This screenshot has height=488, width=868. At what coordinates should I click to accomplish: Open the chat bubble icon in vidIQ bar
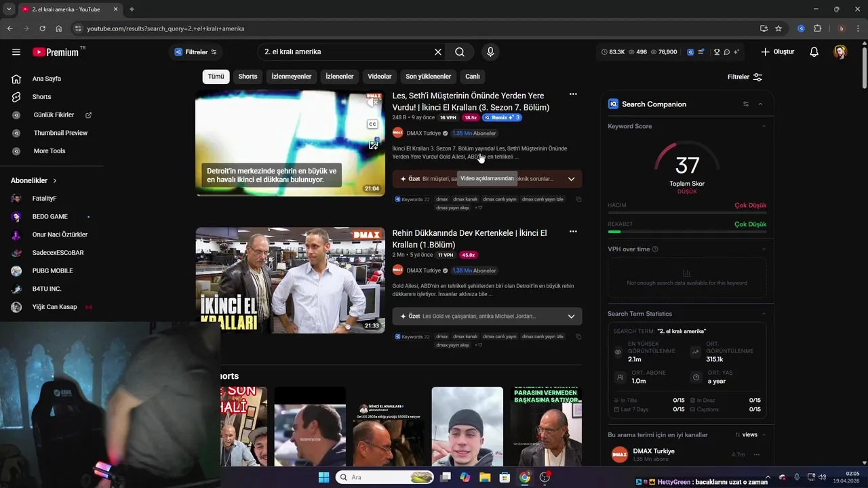726,52
